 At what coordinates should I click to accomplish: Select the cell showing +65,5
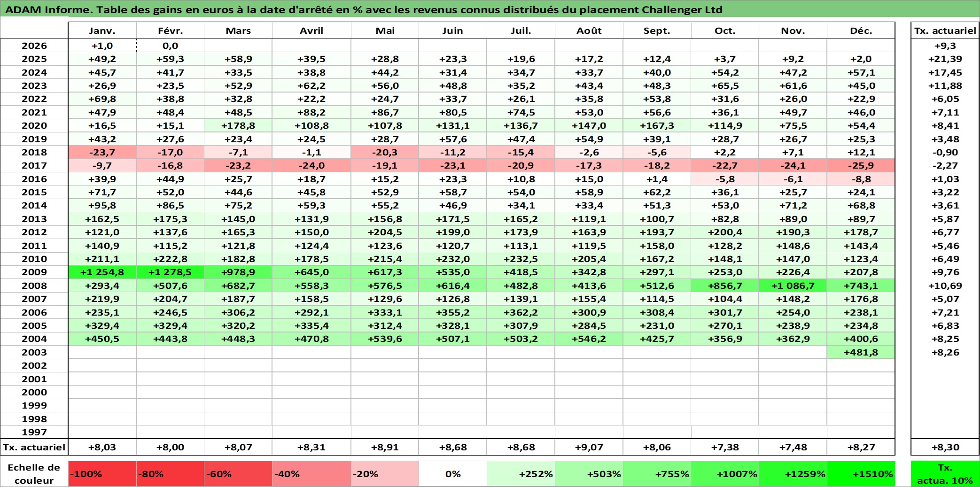(x=725, y=85)
